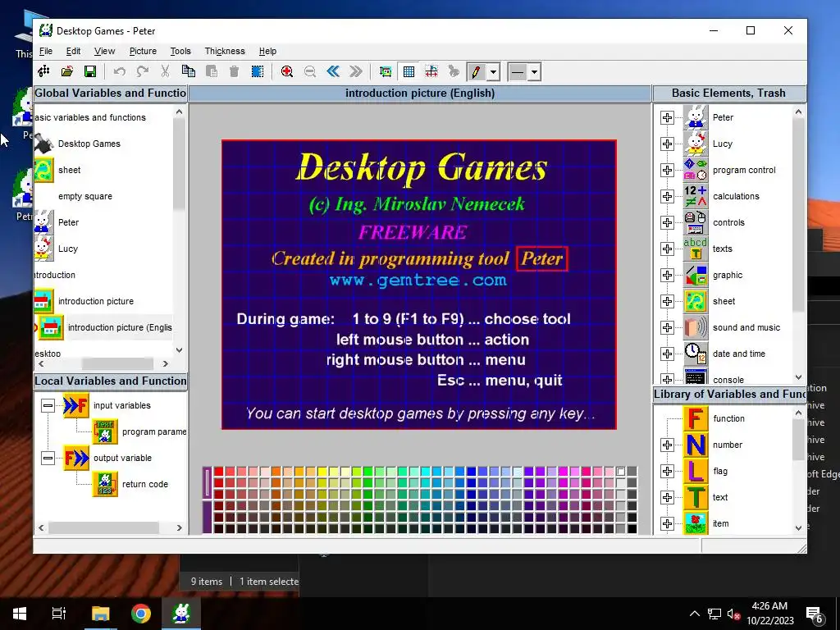Screen dimensions: 840x630
Task: Click the Delete trash can toolbar icon
Action: click(234, 71)
